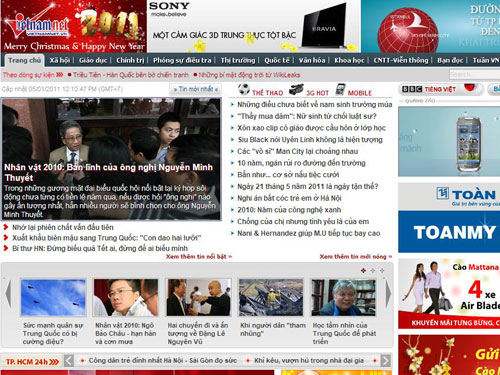Click the TP.HCM 24h ticker left arrow
The width and height of the screenshot is (500, 375).
(x=69, y=360)
